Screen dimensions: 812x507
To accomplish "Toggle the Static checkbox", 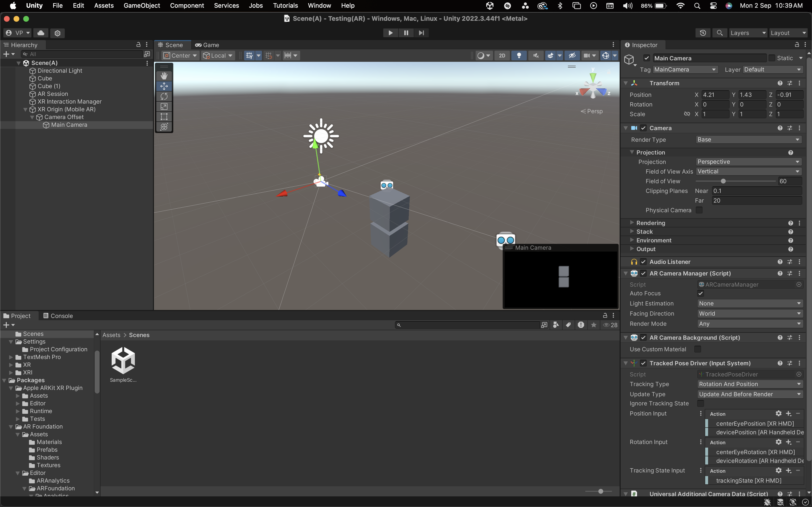I will pyautogui.click(x=772, y=58).
